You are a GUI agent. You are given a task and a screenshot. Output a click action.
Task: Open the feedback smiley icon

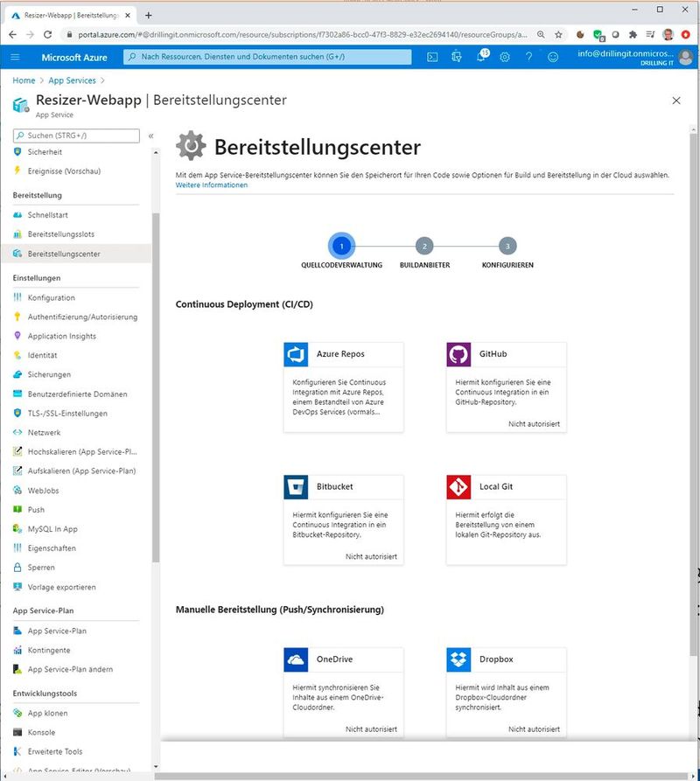553,57
